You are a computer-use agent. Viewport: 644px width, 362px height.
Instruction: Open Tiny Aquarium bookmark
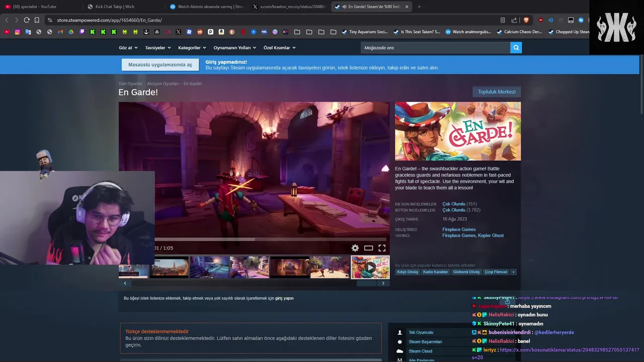pyautogui.click(x=365, y=32)
